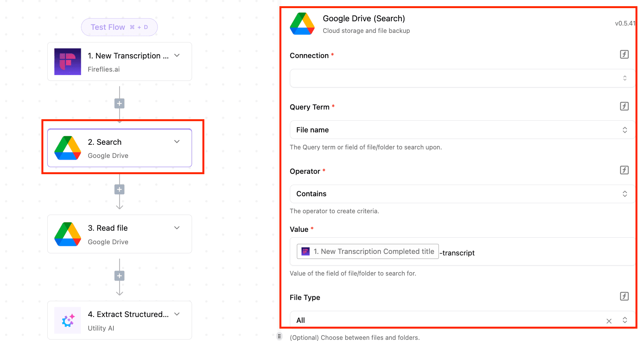Add a step after New Transcription

click(120, 103)
